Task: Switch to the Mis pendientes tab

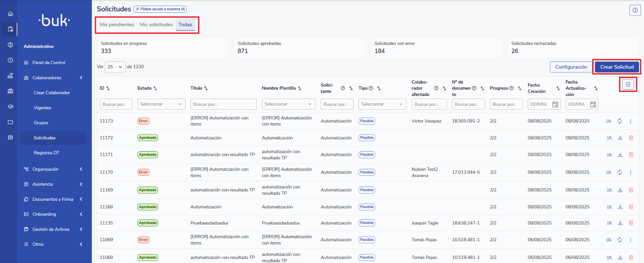Action: (x=117, y=25)
